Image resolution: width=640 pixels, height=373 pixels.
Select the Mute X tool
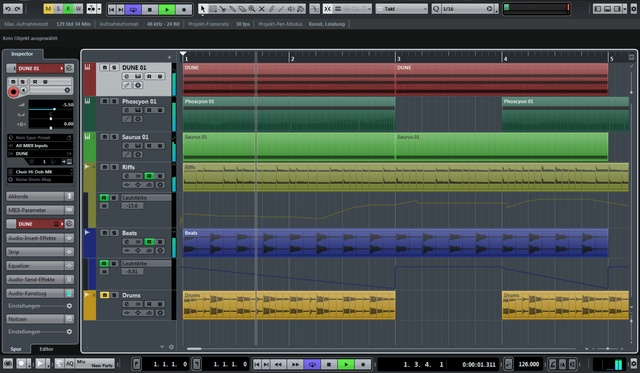point(262,9)
